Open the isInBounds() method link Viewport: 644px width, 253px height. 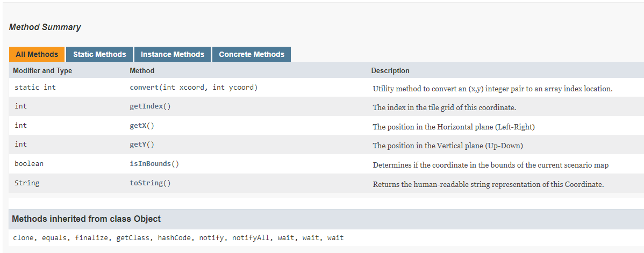click(154, 164)
